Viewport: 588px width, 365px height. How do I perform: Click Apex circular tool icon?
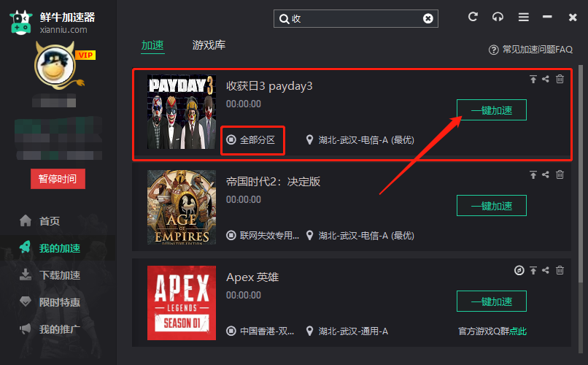(x=519, y=270)
